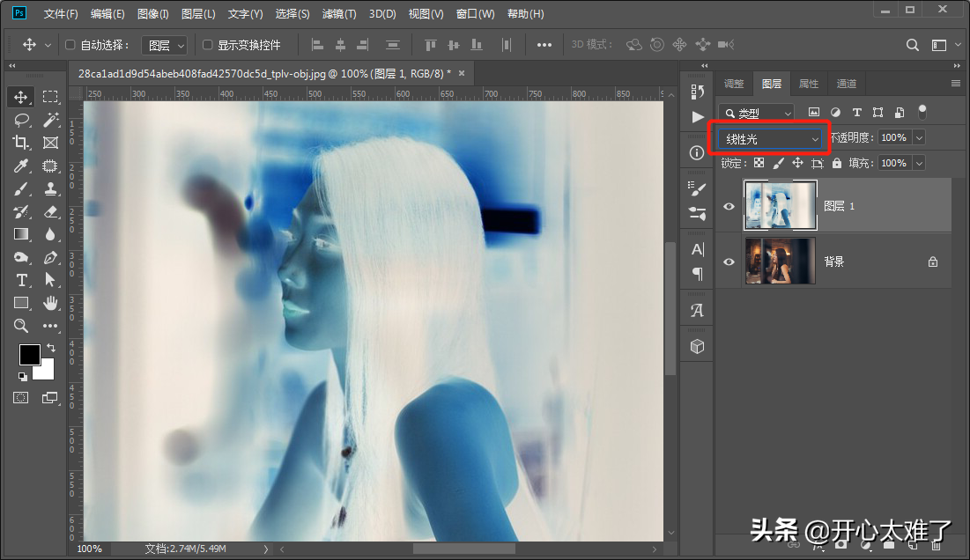Select the Eyedropper tool
This screenshot has width=970, height=560.
pos(22,166)
